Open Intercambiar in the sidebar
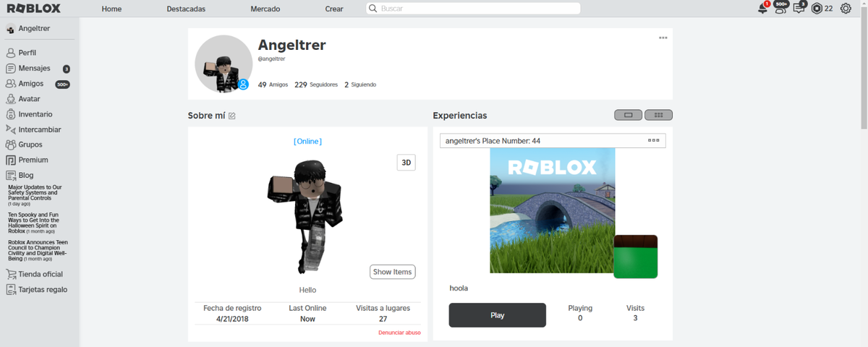Screen dimensions: 868x347 pos(39,129)
